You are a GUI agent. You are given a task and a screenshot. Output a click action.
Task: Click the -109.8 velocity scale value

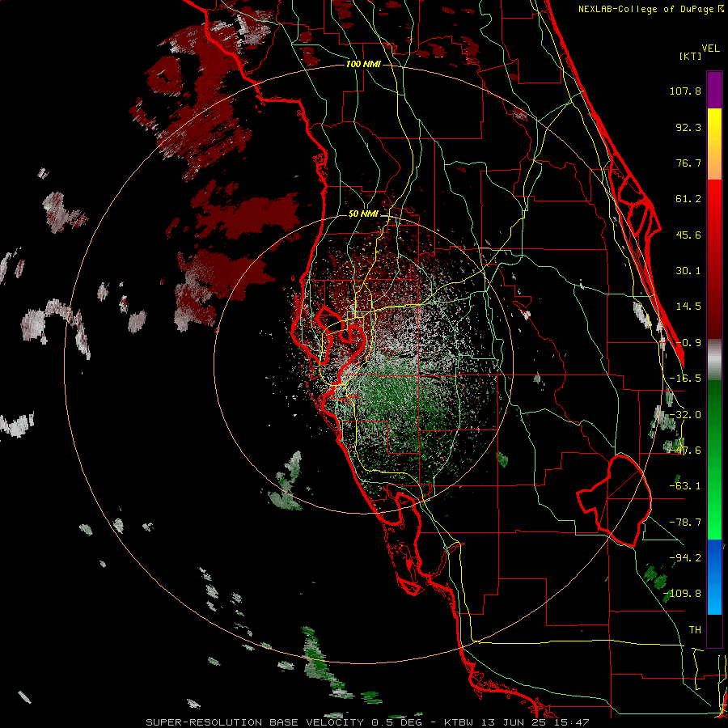(683, 594)
